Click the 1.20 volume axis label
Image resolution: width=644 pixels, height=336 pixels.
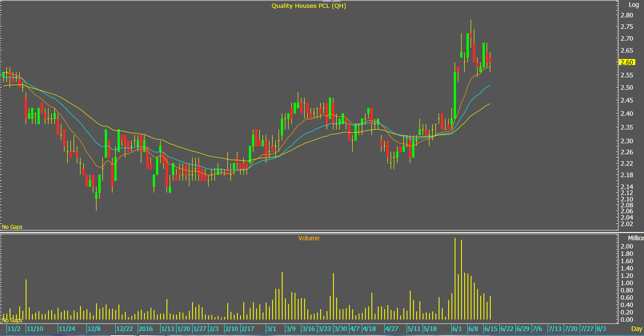(x=627, y=276)
